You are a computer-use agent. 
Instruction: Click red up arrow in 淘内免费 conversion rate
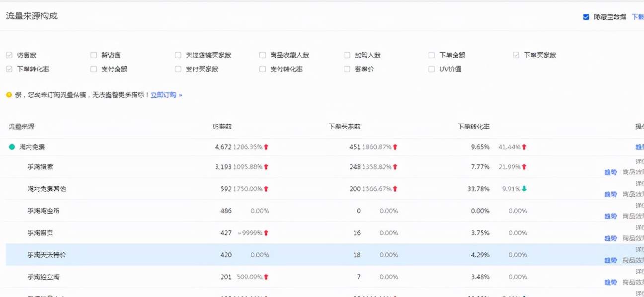coord(524,147)
